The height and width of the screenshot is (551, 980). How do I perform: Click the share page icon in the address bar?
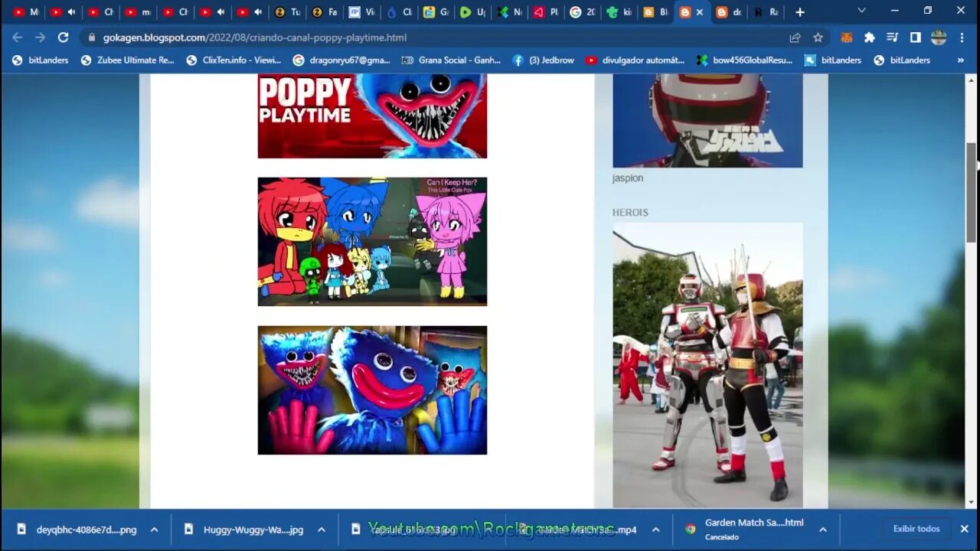tap(795, 37)
